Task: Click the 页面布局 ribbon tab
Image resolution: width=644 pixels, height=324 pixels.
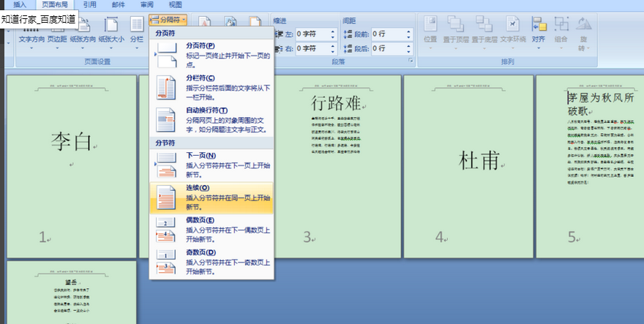Action: [55, 5]
